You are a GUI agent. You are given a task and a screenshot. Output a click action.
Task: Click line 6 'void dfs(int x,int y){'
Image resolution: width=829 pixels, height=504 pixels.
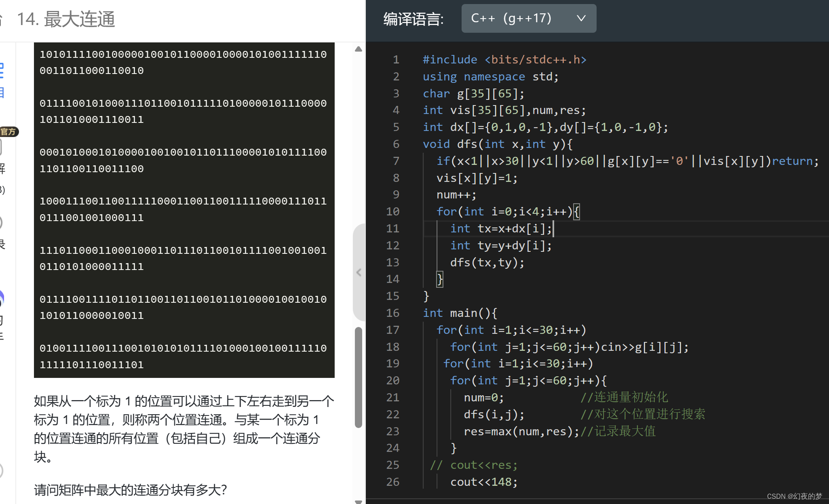click(498, 144)
